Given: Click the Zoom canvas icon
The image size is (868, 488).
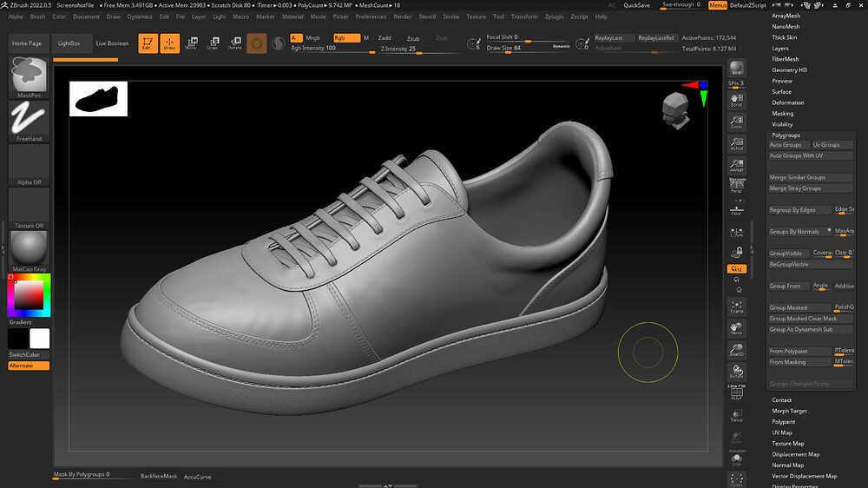Looking at the screenshot, I should pos(737,122).
